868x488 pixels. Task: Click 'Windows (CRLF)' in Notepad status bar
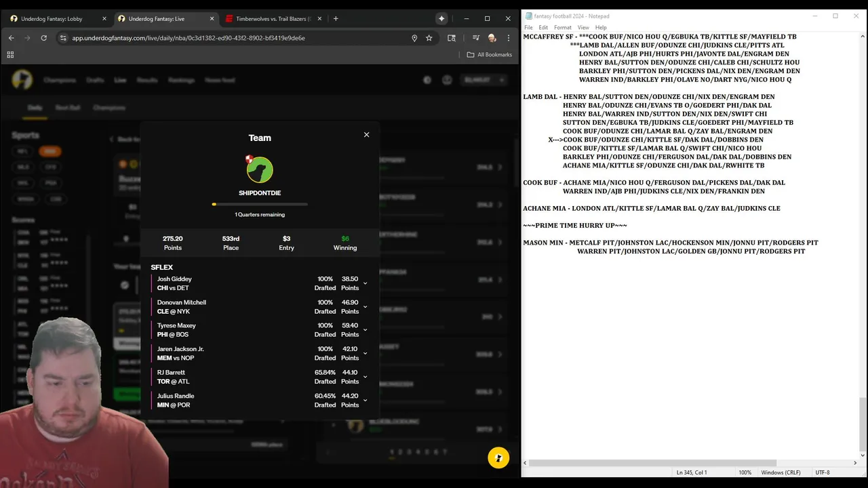781,472
